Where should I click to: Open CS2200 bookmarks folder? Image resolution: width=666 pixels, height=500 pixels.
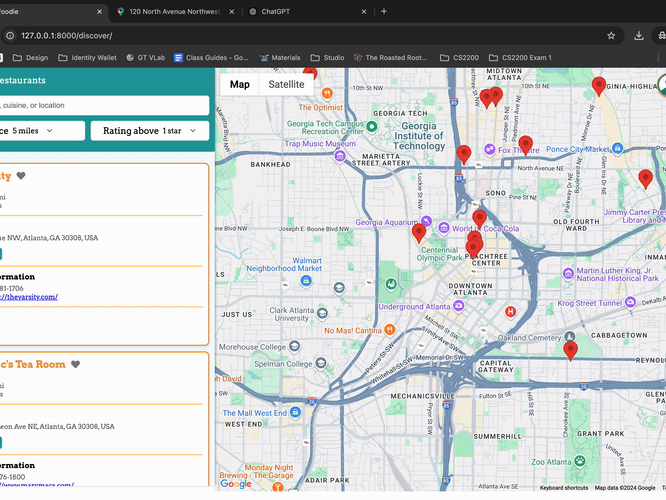[459, 58]
